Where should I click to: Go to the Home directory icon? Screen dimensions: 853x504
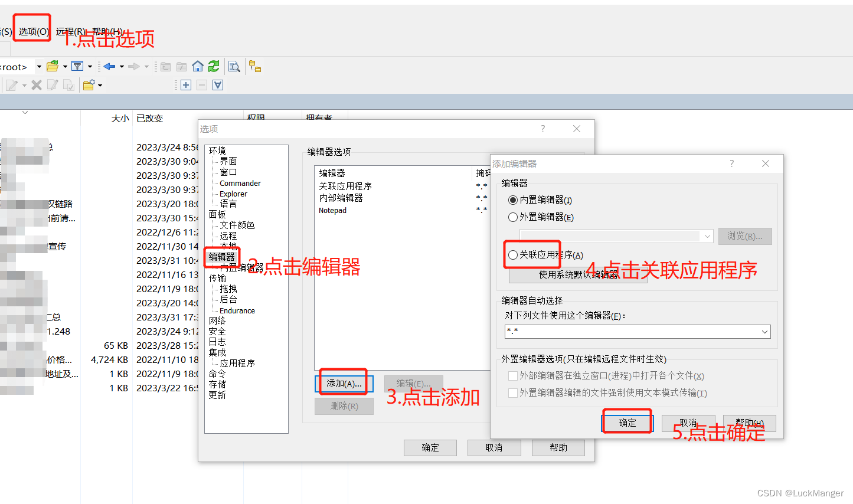coord(198,66)
